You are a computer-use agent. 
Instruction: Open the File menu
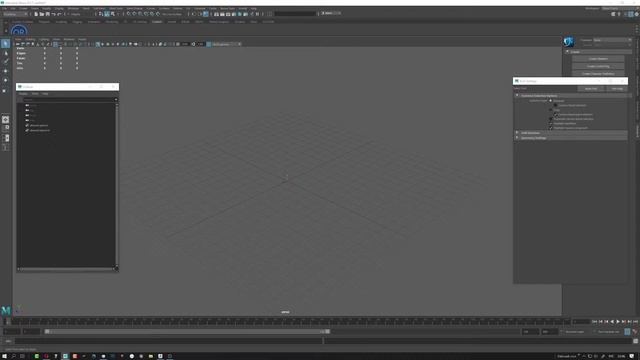pyautogui.click(x=4, y=9)
